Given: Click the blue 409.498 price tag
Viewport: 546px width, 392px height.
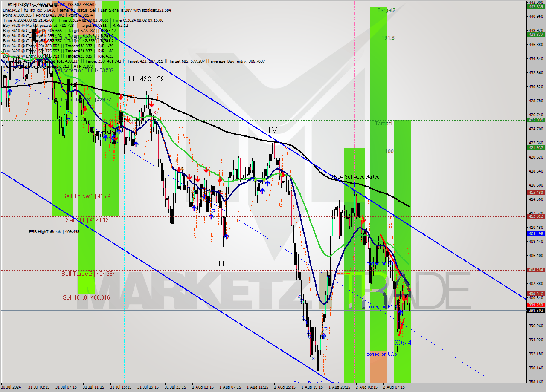Looking at the screenshot, I should 536,233.
